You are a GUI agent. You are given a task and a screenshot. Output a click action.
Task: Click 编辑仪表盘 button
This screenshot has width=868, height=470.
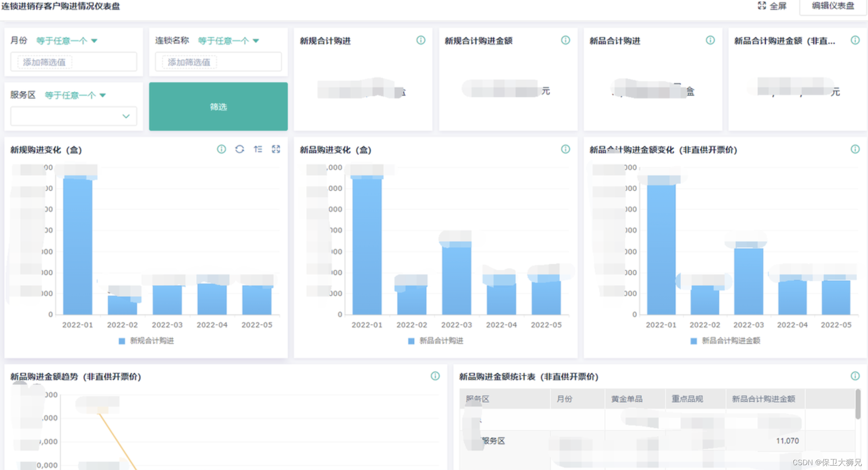(x=833, y=6)
